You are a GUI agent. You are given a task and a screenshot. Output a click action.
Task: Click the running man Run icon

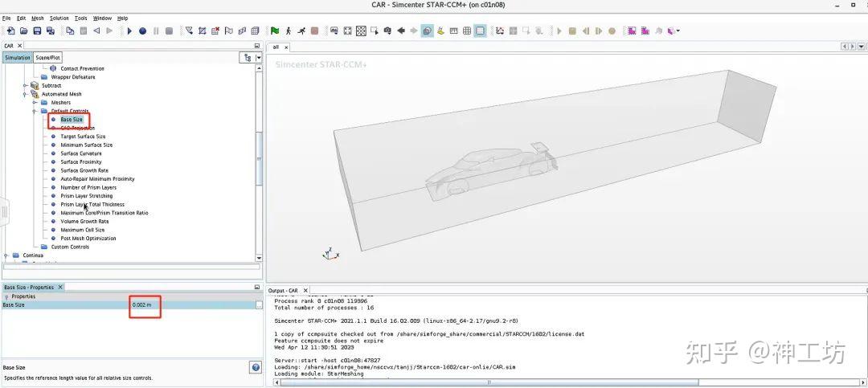pos(301,31)
